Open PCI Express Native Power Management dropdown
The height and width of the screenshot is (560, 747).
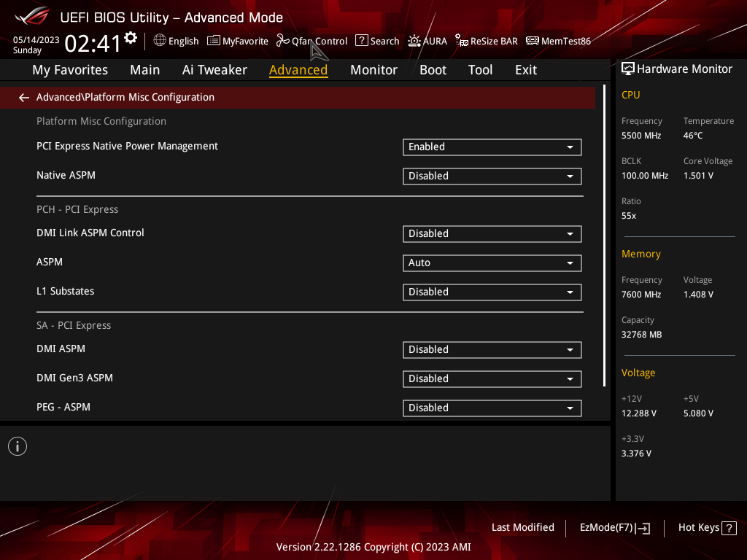pyautogui.click(x=492, y=147)
